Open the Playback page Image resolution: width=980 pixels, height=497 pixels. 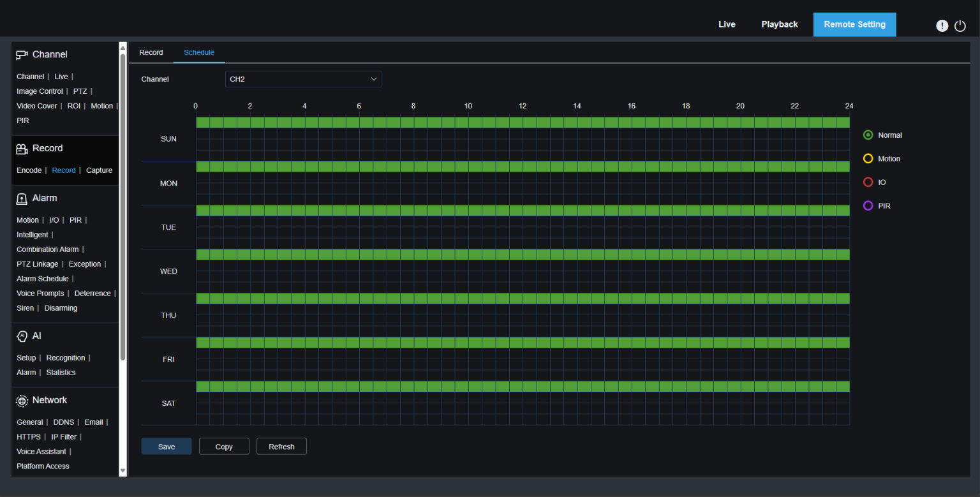[x=779, y=24]
